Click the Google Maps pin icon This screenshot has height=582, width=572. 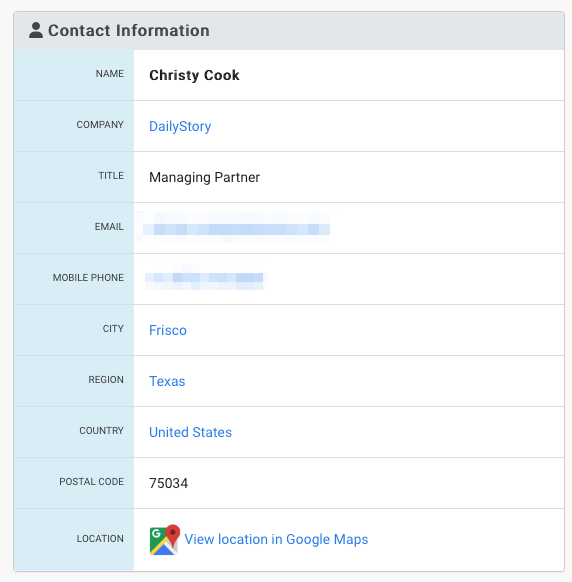point(164,539)
